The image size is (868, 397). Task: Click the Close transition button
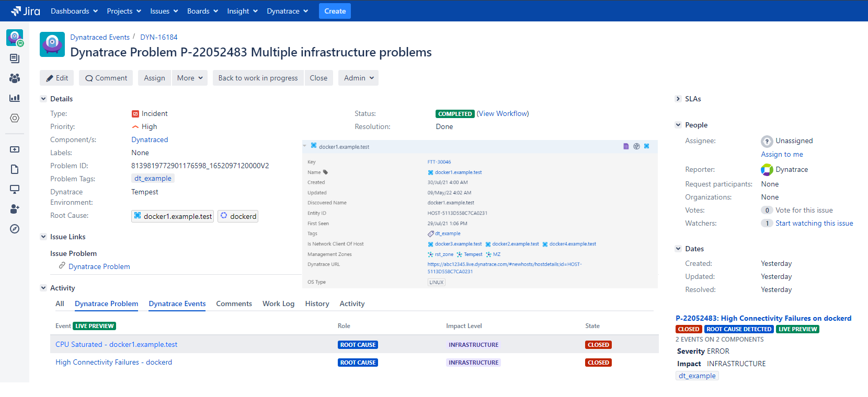[x=319, y=78]
